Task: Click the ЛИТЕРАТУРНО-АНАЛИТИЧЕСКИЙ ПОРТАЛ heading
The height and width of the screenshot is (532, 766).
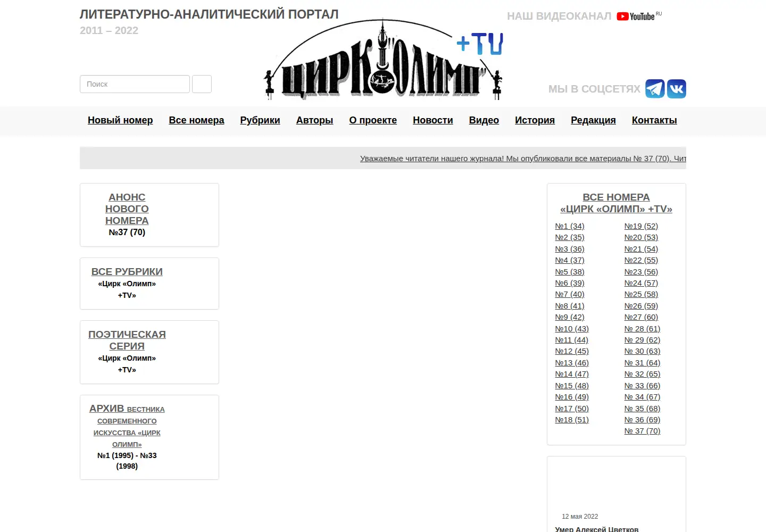Action: 209,14
